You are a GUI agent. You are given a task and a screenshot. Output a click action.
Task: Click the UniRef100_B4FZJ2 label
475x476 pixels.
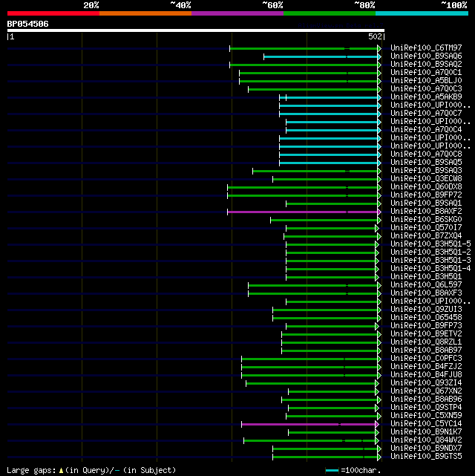point(426,367)
